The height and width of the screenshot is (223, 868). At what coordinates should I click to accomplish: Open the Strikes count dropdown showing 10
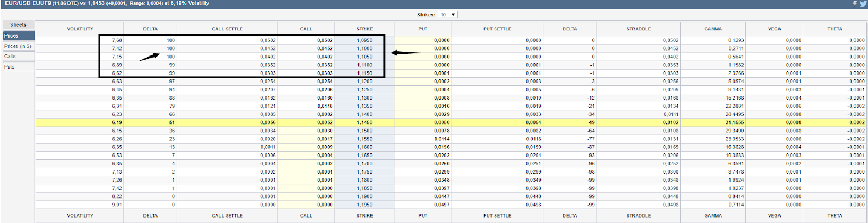click(448, 15)
